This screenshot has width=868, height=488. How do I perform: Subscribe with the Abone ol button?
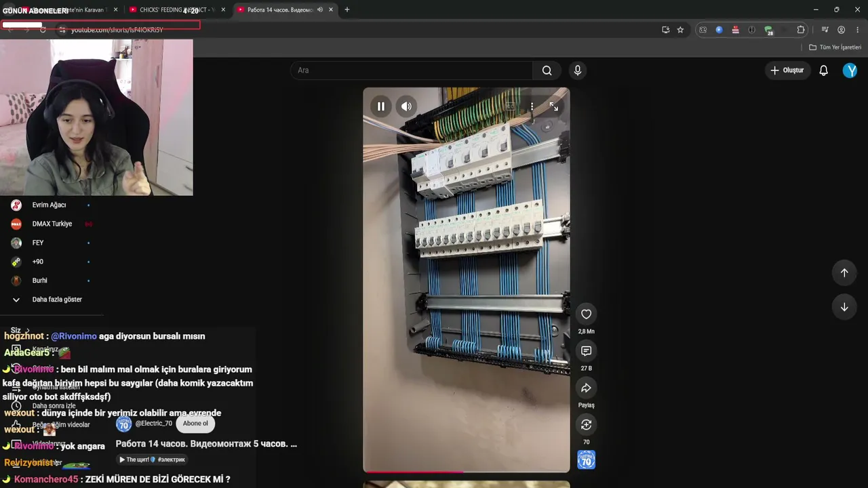tap(195, 424)
